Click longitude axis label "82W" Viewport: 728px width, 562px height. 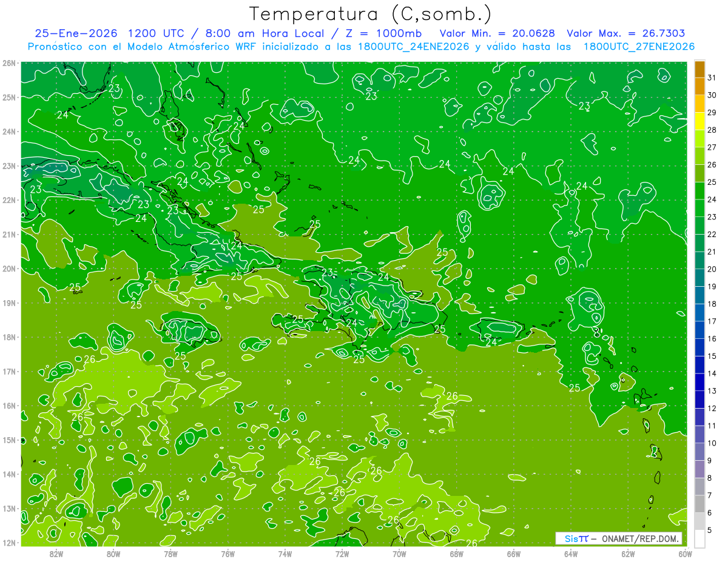pyautogui.click(x=56, y=554)
